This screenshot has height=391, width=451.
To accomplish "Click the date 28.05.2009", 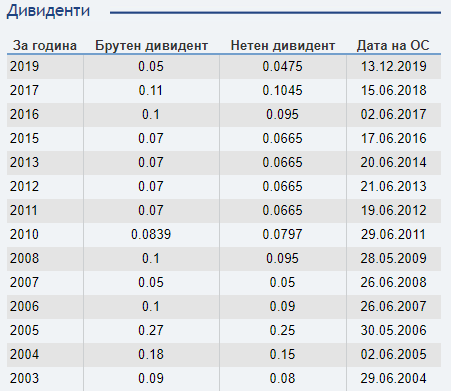I will pos(394,258).
